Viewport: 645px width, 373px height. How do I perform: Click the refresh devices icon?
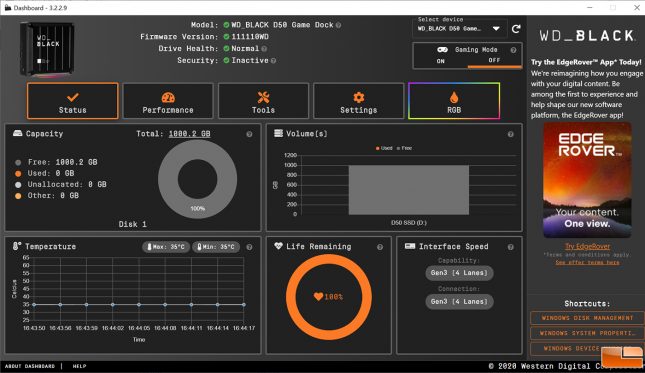[x=516, y=29]
